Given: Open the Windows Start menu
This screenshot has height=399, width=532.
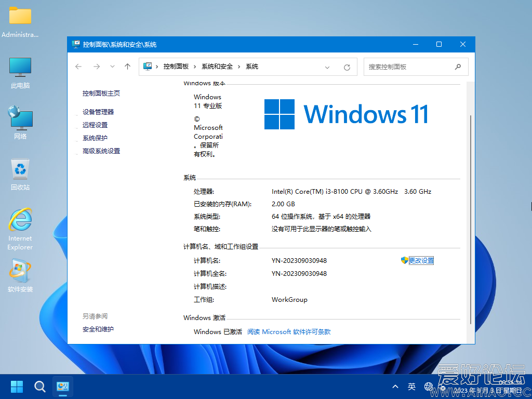Looking at the screenshot, I should coord(17,387).
